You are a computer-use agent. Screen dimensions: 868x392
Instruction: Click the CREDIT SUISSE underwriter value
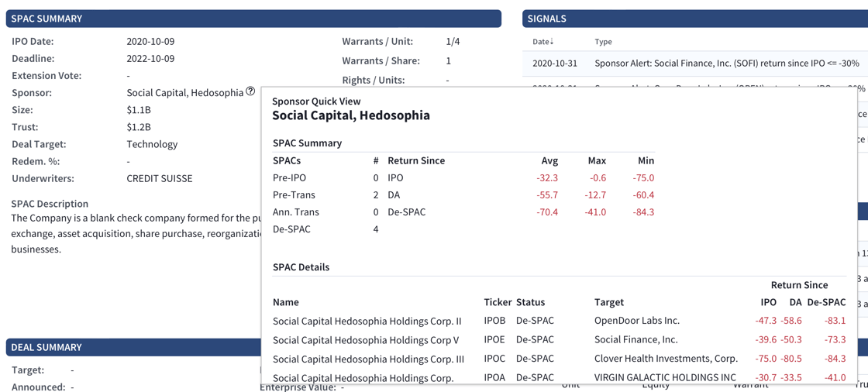tap(159, 178)
